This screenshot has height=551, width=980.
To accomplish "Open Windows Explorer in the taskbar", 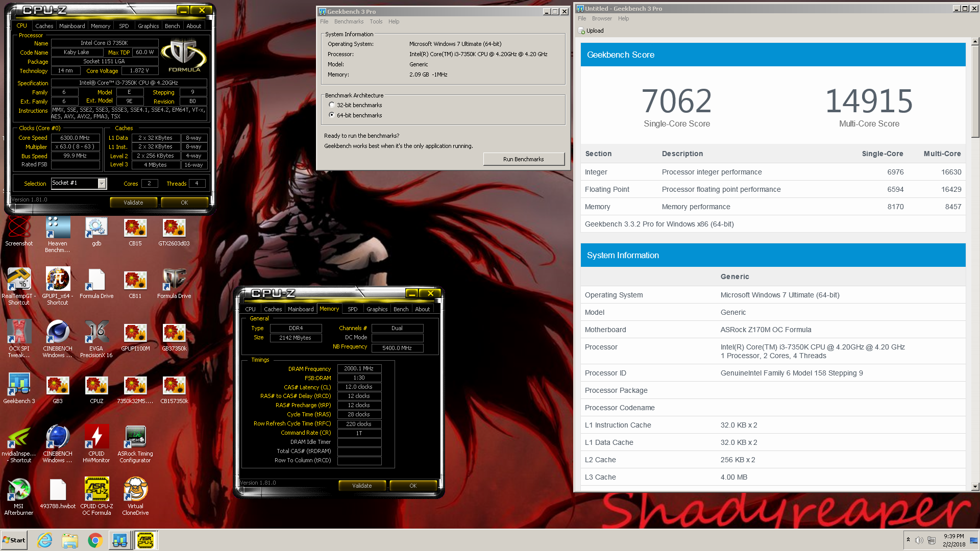I will tap(70, 540).
